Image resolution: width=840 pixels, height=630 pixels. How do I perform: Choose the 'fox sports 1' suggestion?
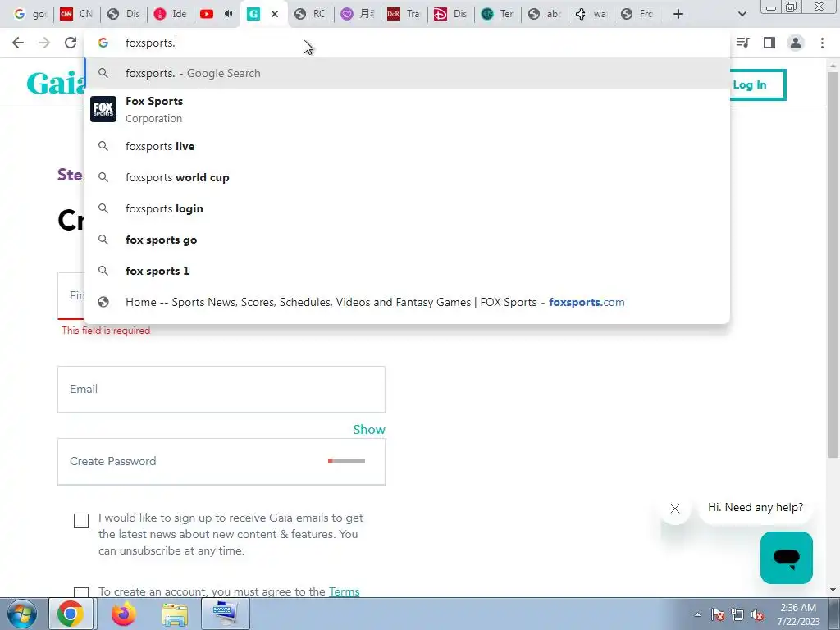[407, 271]
